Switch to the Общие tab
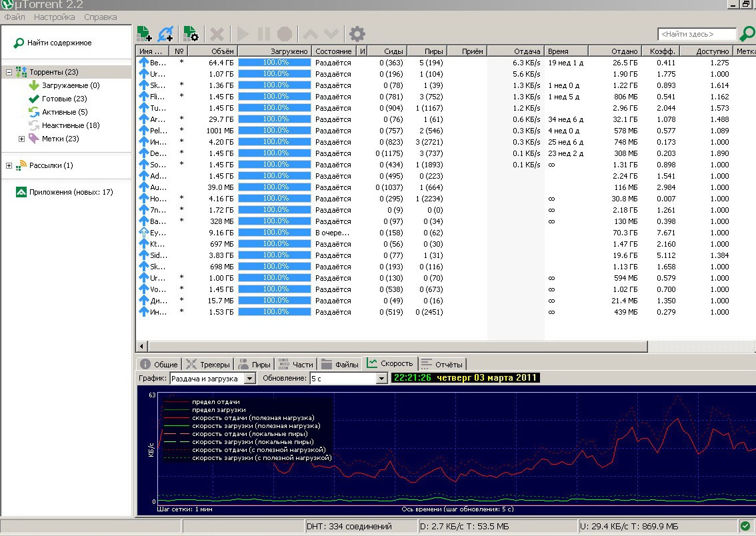The image size is (756, 536). point(159,364)
